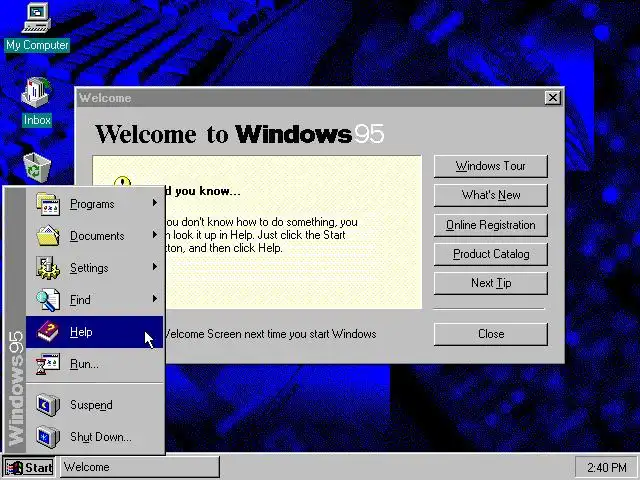Choose Shut Down... from the Start menu
This screenshot has height=480, width=640.
tap(94, 437)
